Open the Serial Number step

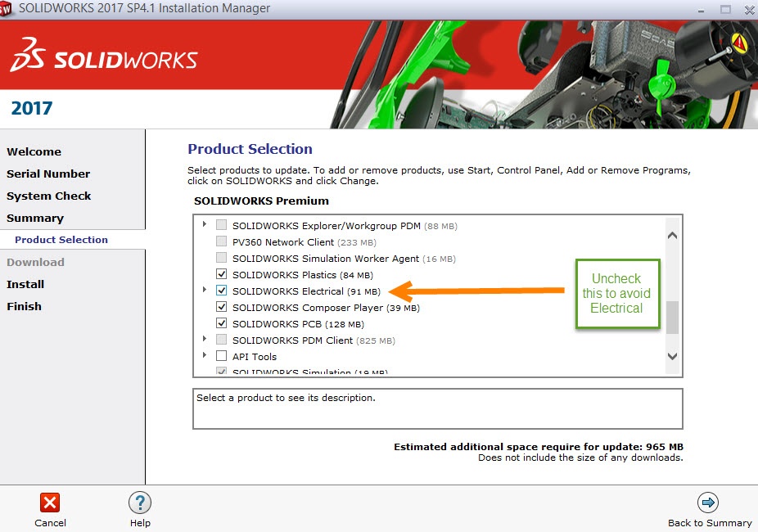click(48, 174)
